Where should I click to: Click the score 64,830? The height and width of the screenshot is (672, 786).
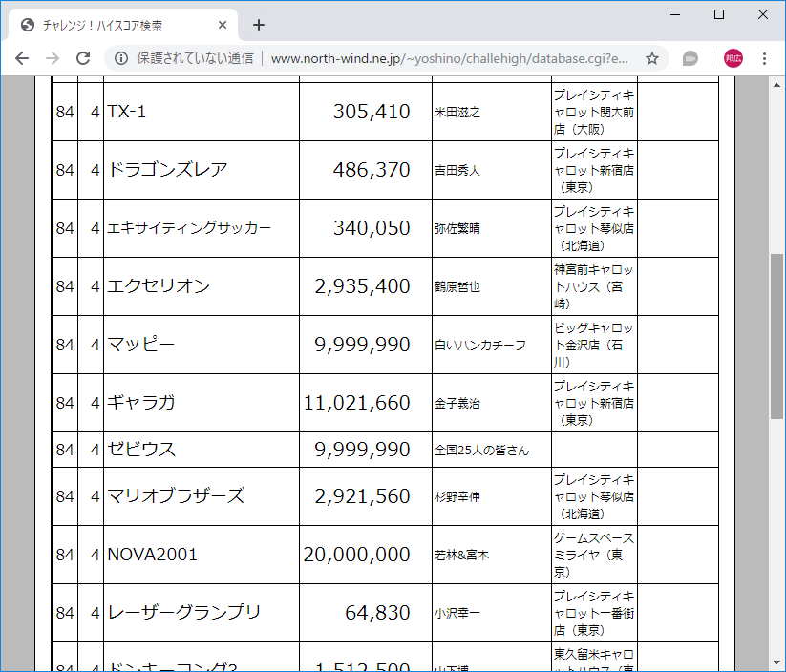click(x=377, y=613)
